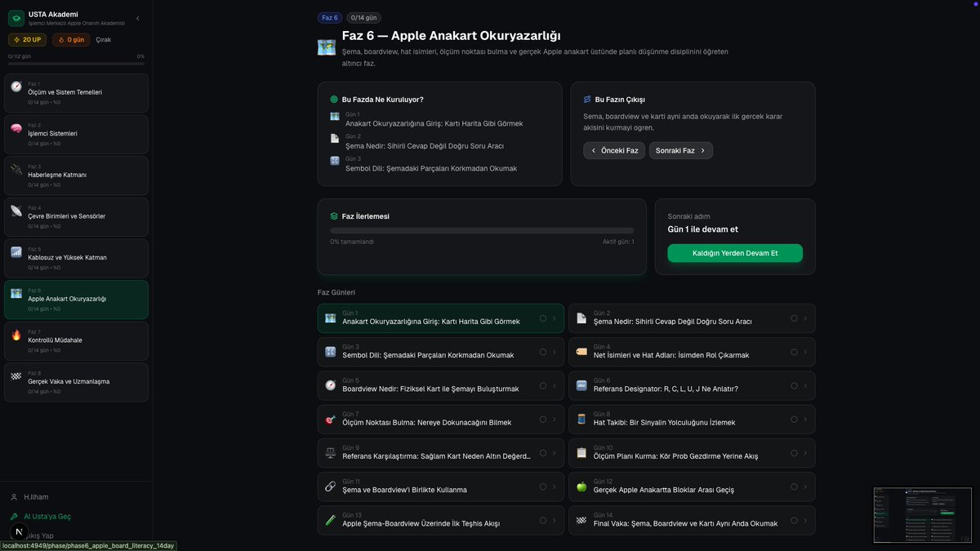Viewport: 980px width, 551px height.
Task: Click the label tag icon of Gün 4
Action: pyautogui.click(x=581, y=352)
